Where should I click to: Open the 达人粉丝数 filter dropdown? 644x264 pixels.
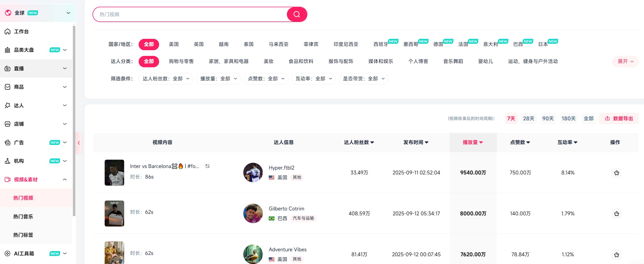coord(166,79)
